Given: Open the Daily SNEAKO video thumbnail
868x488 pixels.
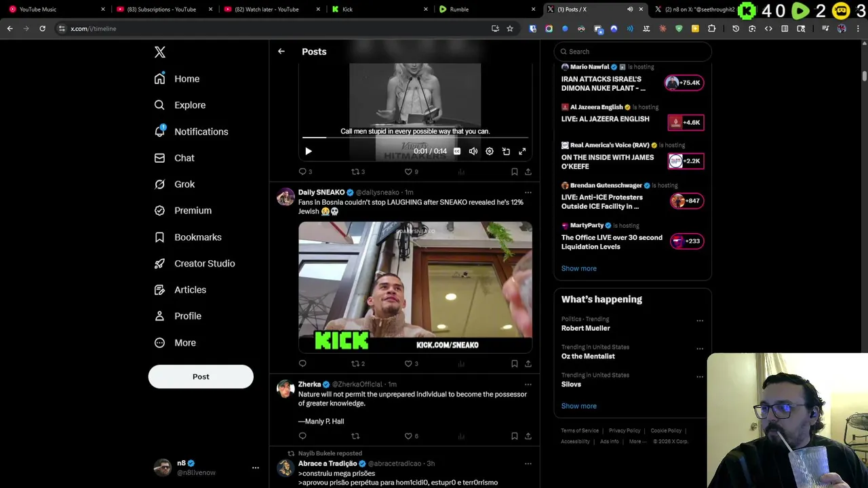Looking at the screenshot, I should (415, 287).
